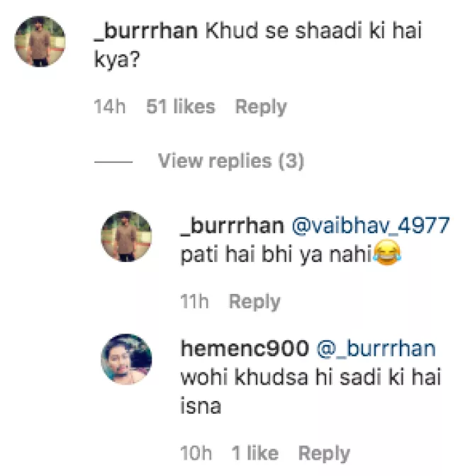Open the @vaibhav_4977 mention

pos(371,226)
